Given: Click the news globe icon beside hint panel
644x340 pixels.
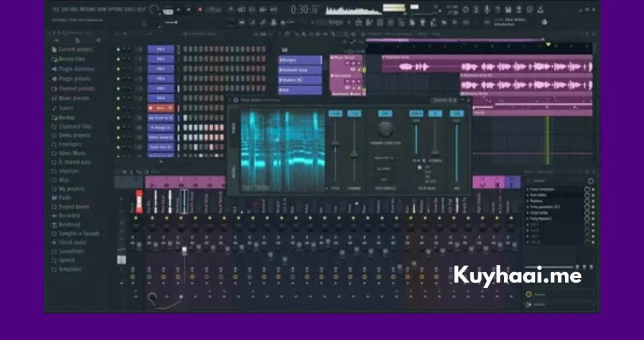Looking at the screenshot, I should coord(544,22).
